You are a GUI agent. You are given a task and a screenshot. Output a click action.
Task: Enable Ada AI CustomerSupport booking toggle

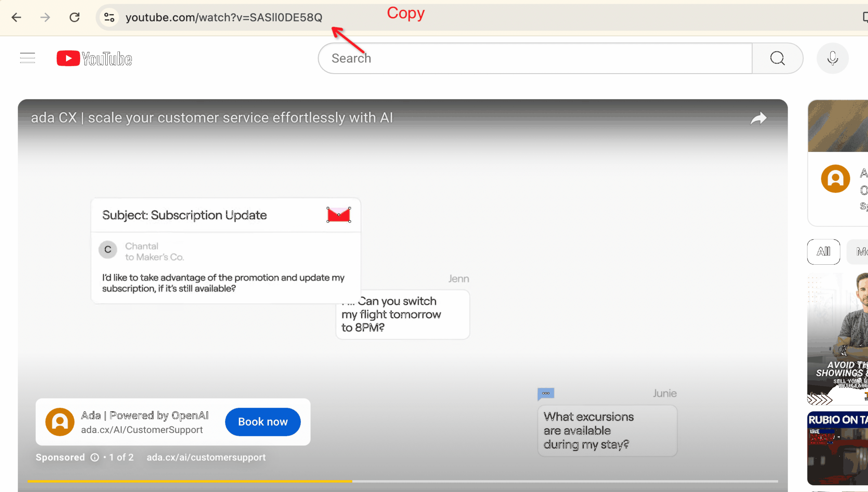point(262,422)
